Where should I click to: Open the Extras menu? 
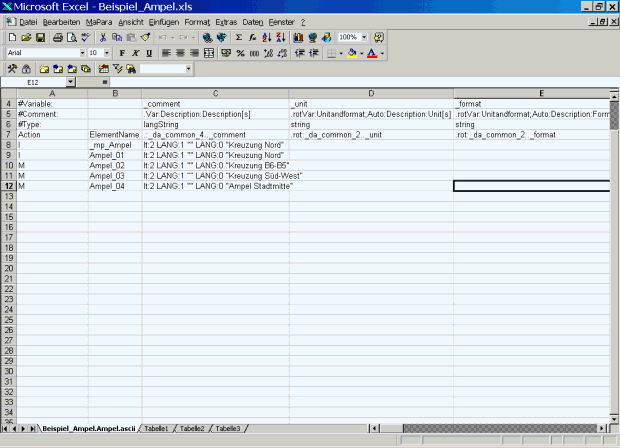tap(226, 22)
